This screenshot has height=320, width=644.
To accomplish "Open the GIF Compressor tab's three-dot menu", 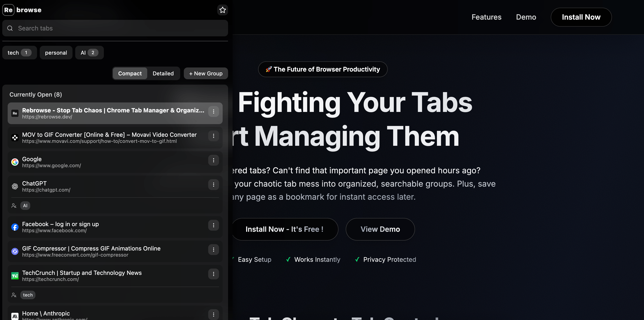I will point(213,250).
